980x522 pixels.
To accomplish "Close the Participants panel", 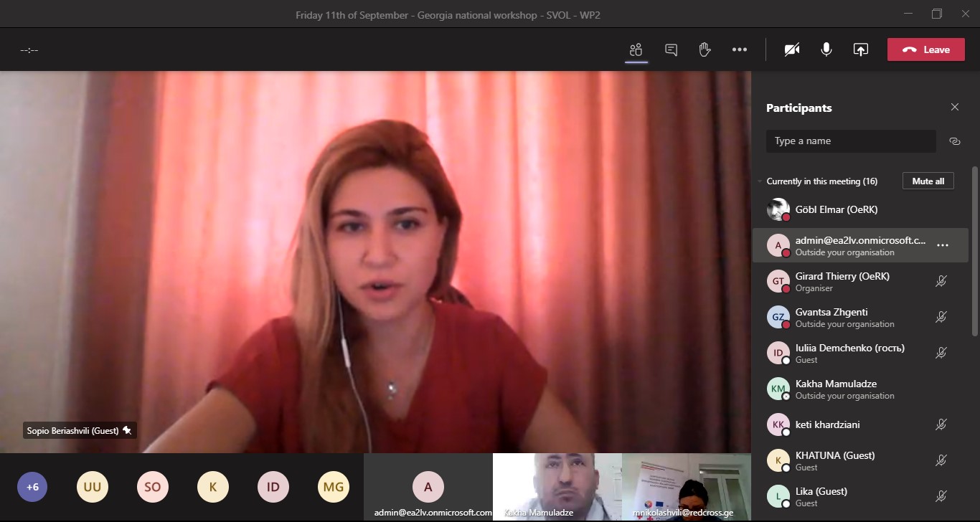I will [954, 108].
